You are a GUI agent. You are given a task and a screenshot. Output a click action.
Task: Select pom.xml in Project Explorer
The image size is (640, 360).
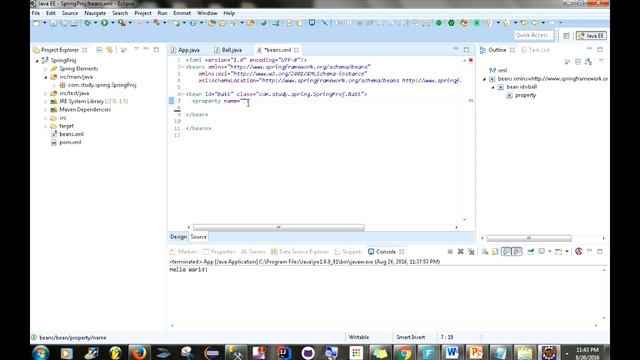[x=66, y=142]
